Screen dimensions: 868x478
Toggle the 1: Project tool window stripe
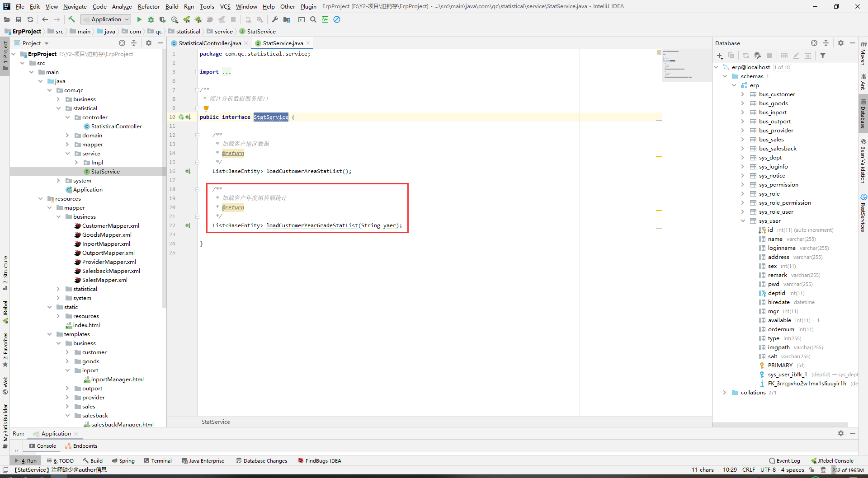coord(5,56)
